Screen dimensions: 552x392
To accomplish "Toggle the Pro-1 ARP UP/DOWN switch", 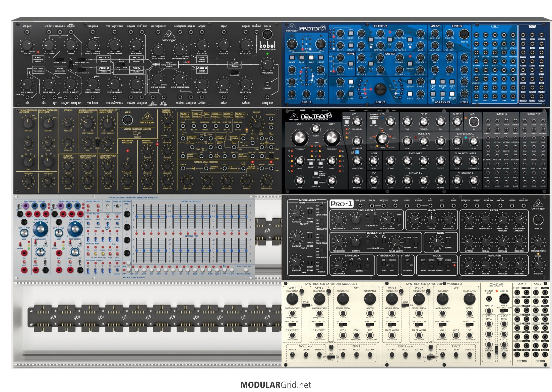I will 407,265.
